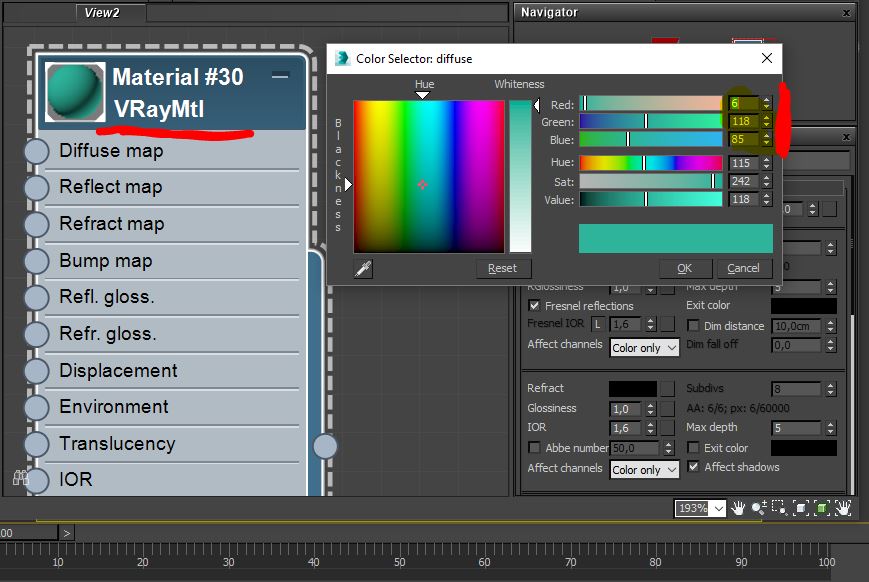The width and height of the screenshot is (869, 582).
Task: Click the Reset button in Color Selector
Action: (x=503, y=268)
